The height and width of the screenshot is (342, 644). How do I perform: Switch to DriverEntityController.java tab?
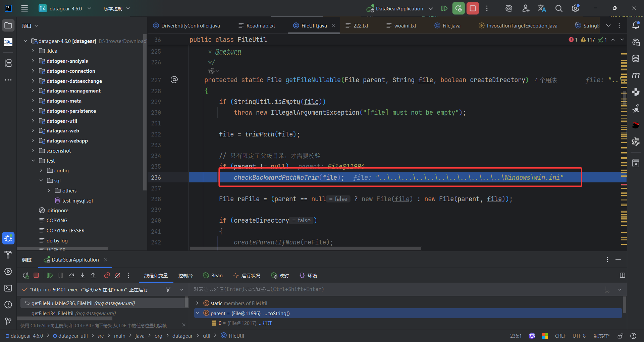tap(186, 26)
